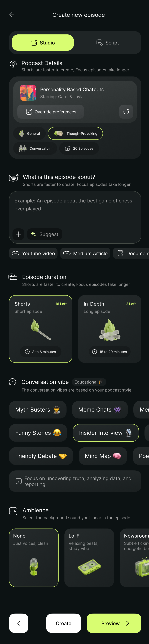Choose Document source chip
The image size is (149, 644).
131,253
